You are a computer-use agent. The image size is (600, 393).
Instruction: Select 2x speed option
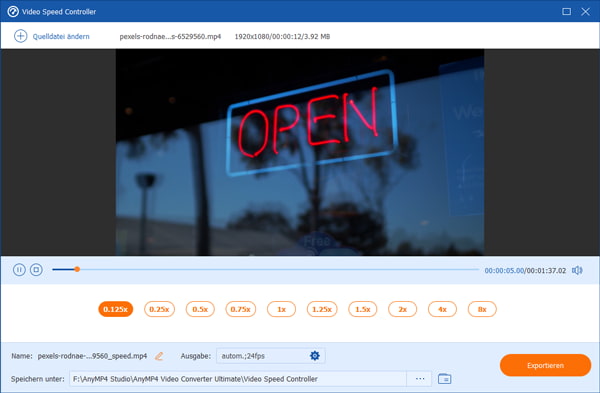(x=403, y=309)
